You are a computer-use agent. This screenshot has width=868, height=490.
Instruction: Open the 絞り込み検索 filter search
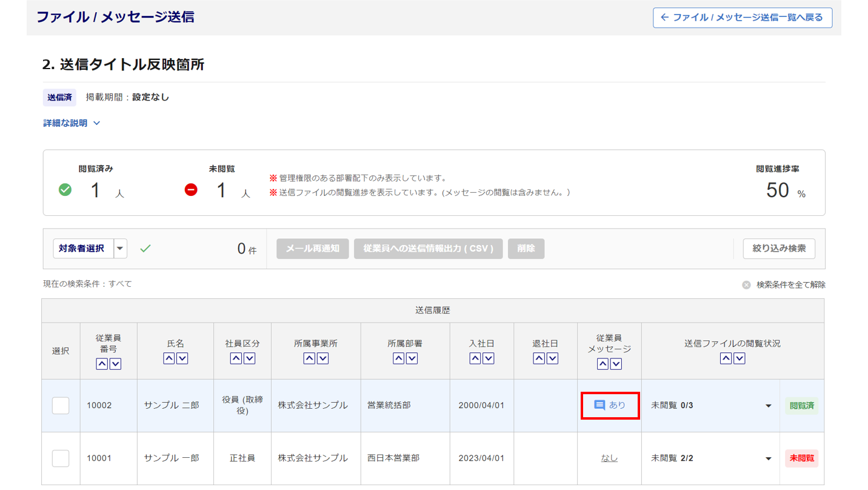[x=779, y=249]
